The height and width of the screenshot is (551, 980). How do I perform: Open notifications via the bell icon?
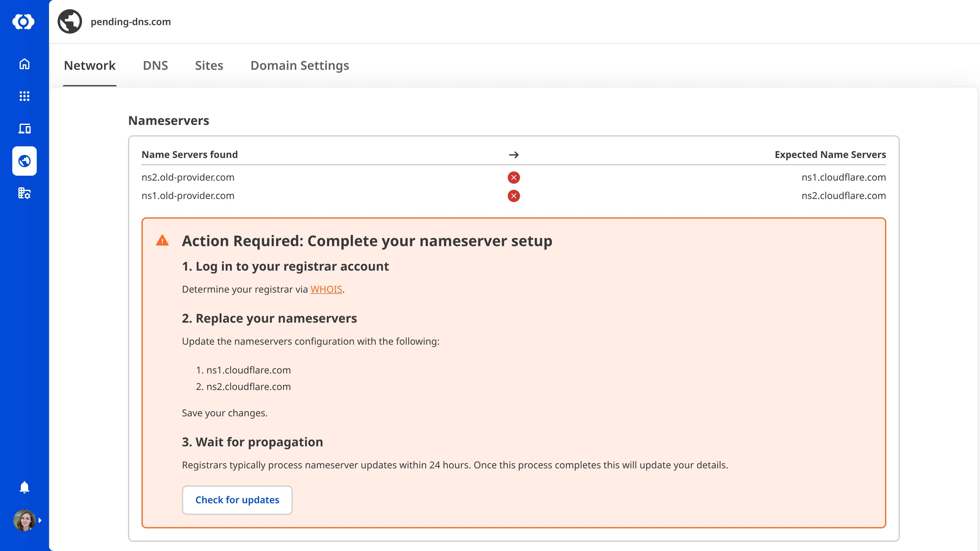pyautogui.click(x=24, y=487)
